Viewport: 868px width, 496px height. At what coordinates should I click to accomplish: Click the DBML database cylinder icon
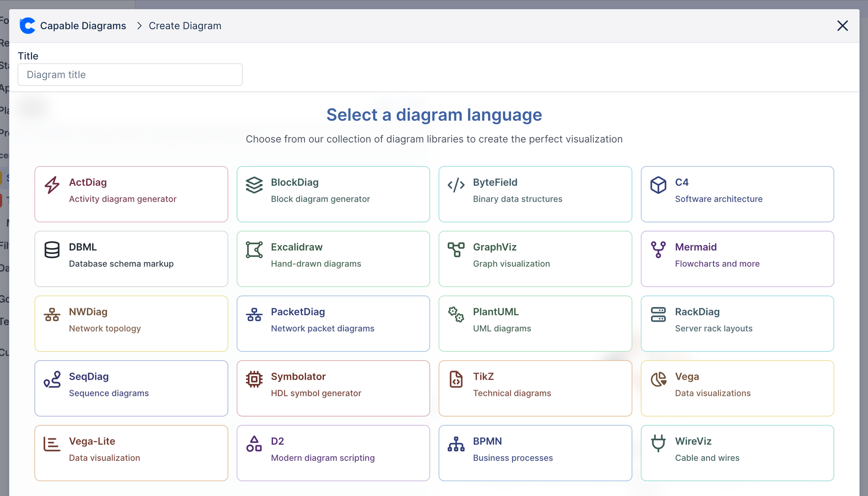pyautogui.click(x=52, y=250)
